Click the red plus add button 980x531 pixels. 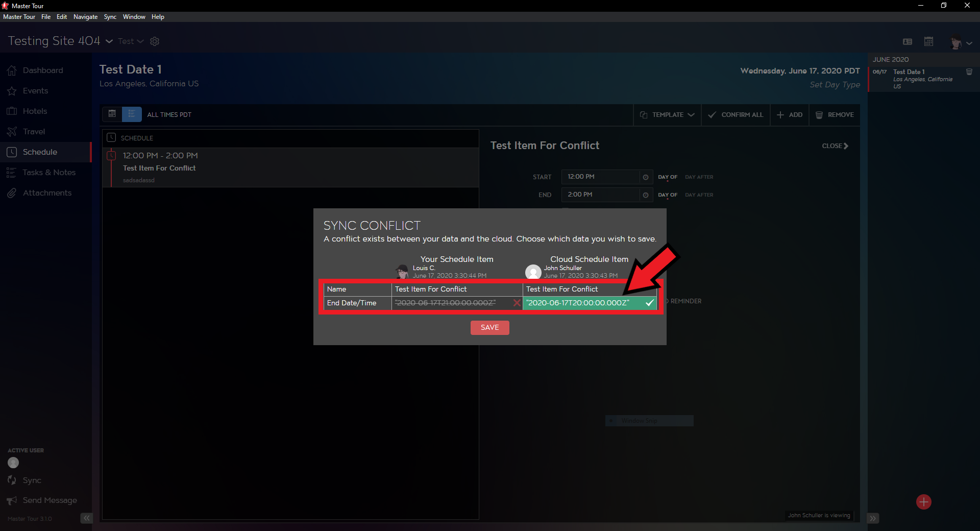(923, 502)
